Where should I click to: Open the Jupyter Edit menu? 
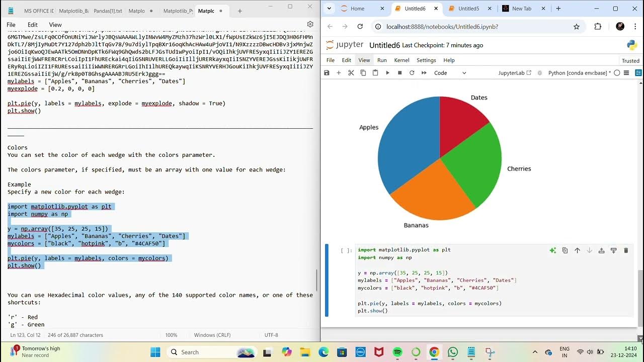pos(347,60)
